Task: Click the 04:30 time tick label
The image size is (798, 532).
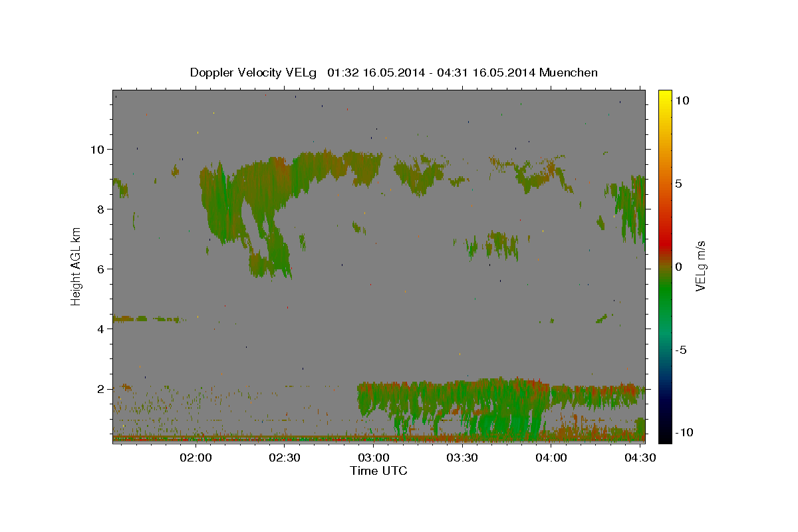Action: coord(640,458)
